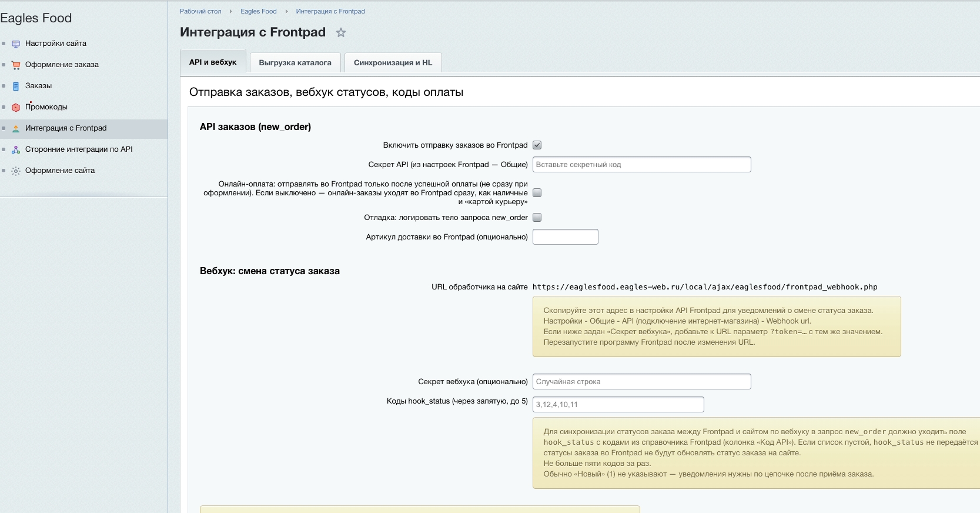The height and width of the screenshot is (513, 980).
Task: Enable Отладка логировать тело запроса checkbox
Action: (x=537, y=218)
